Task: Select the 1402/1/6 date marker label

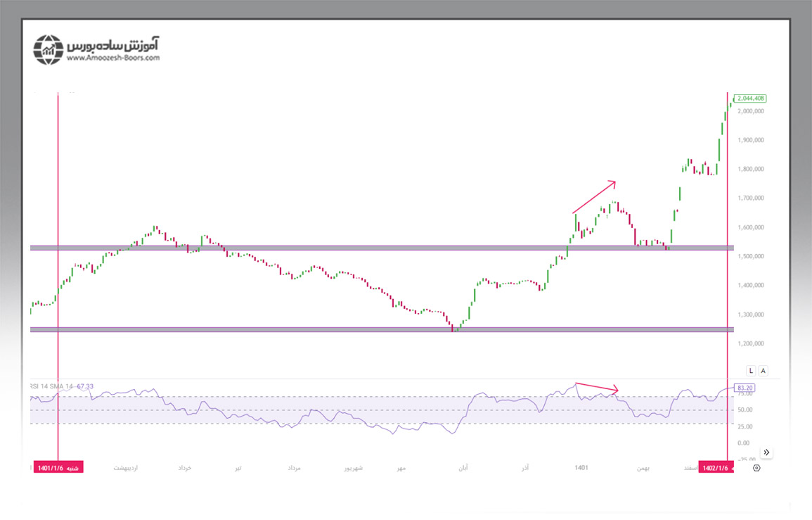Action: (716, 467)
